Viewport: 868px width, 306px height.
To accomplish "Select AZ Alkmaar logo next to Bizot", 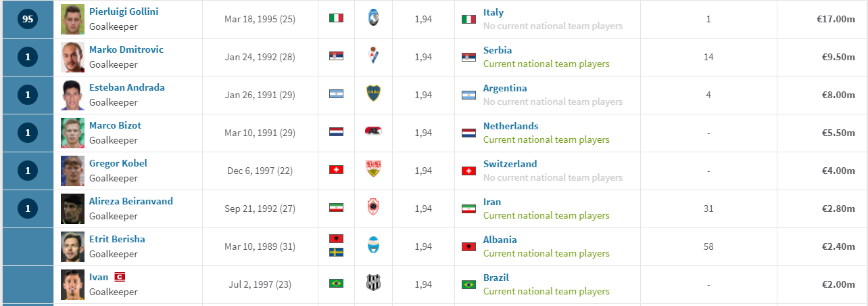I will point(374,132).
